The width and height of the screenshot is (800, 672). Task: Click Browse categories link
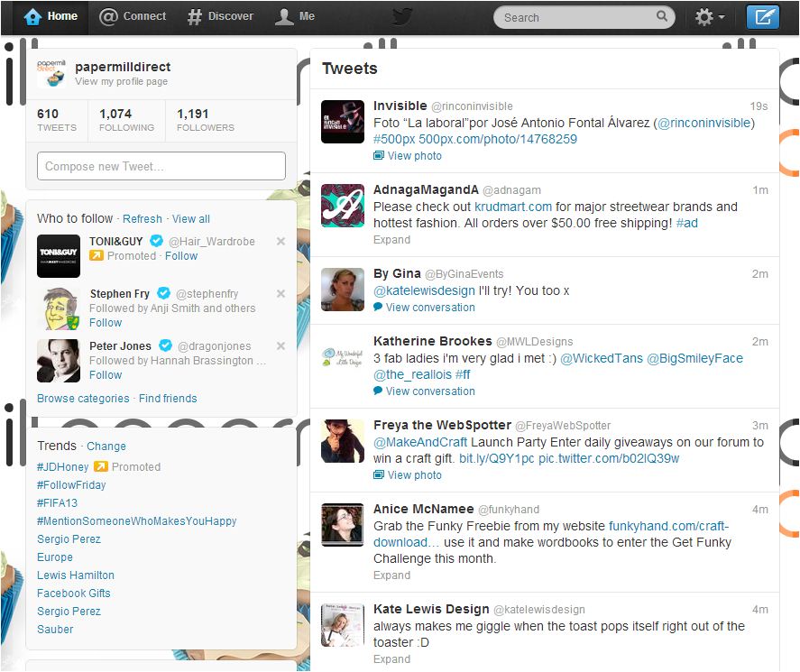83,399
